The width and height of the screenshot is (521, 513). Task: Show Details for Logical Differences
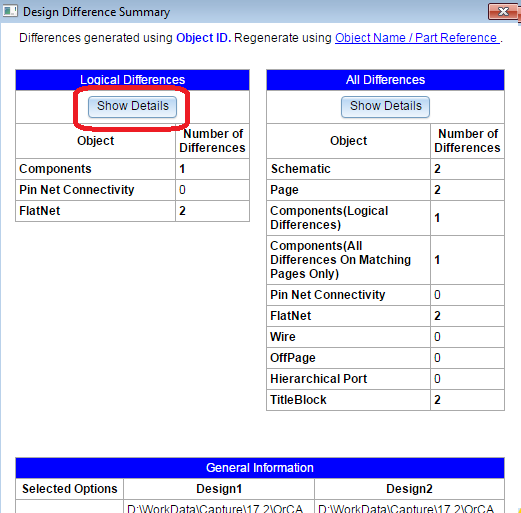[x=133, y=107]
